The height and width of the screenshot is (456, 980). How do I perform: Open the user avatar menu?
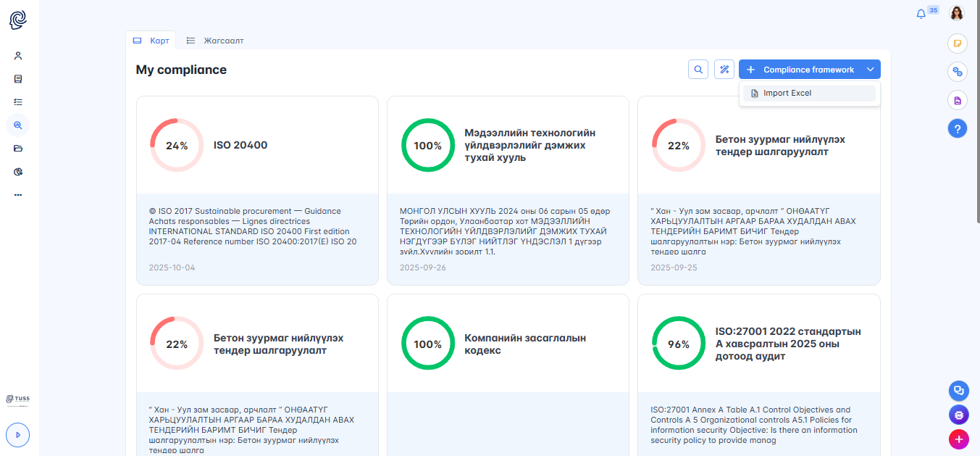[957, 13]
